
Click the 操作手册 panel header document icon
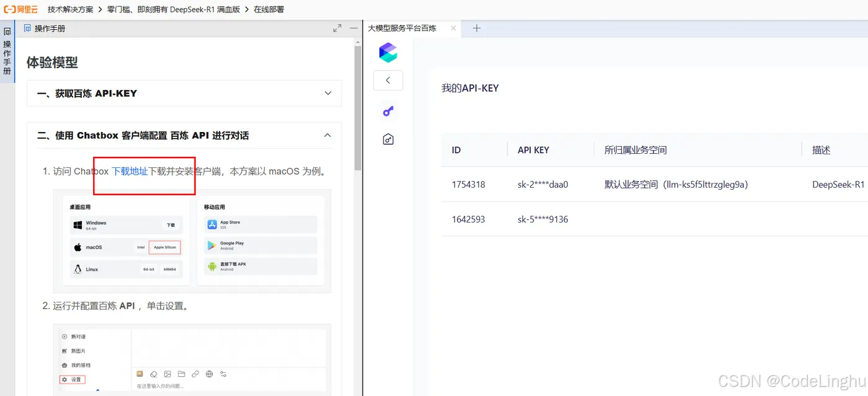(x=27, y=29)
